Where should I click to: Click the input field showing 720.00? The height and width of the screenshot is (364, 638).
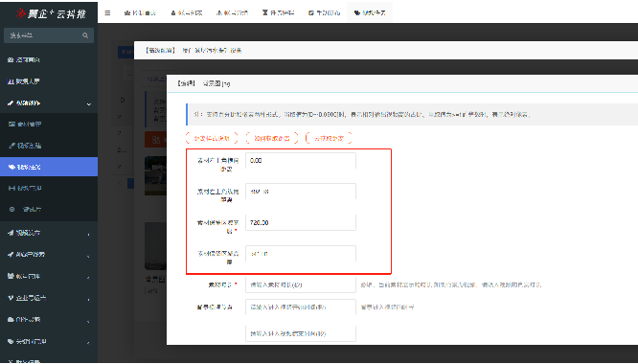[x=301, y=223]
